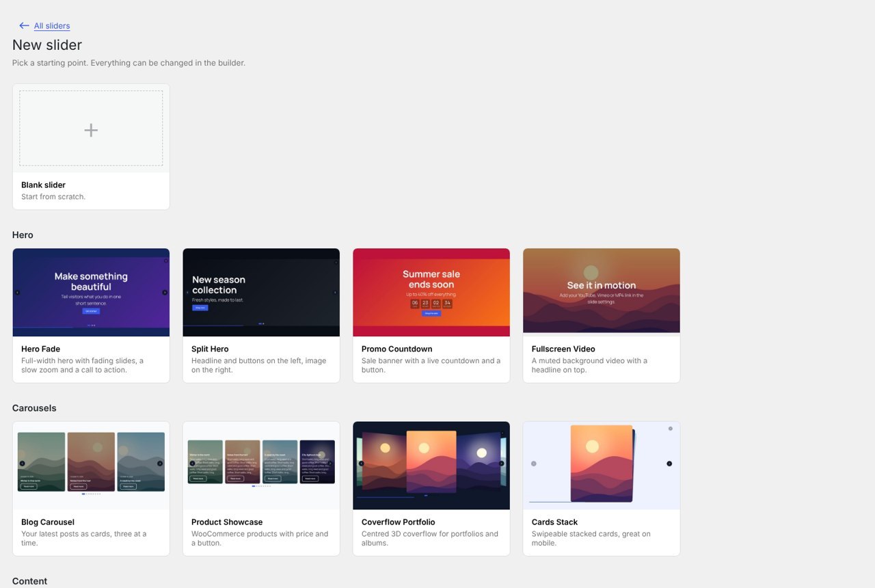Viewport: 875px width, 588px height.
Task: Open the All sliders link
Action: 52,26
